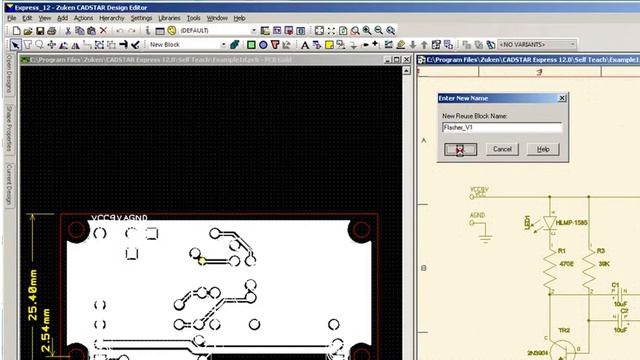Image resolution: width=640 pixels, height=360 pixels.
Task: Open the Edit menu
Action: pyautogui.click(x=27, y=18)
